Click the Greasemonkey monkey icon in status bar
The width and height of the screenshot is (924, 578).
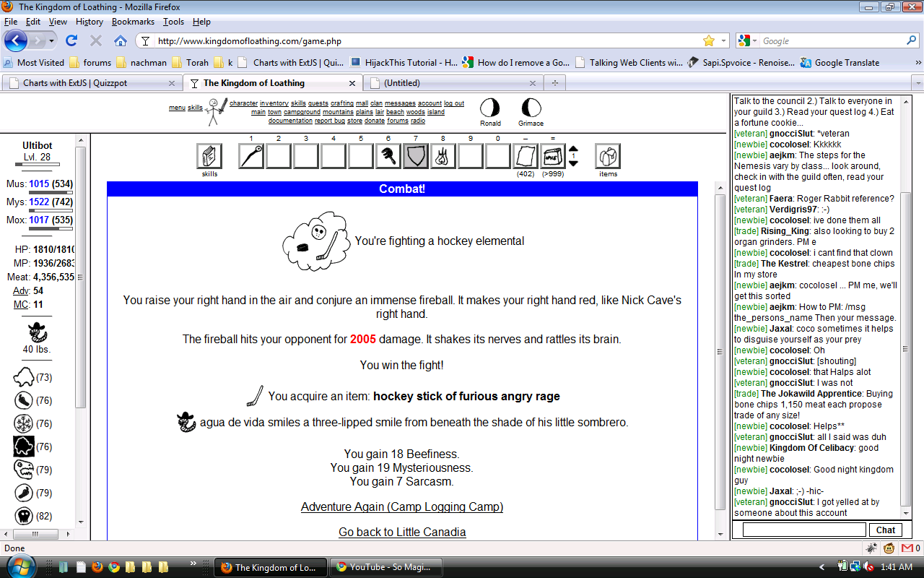889,548
